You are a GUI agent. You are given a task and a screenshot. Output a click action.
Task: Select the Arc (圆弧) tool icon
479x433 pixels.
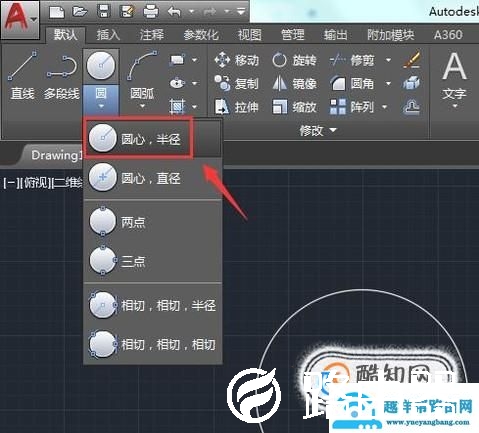142,66
